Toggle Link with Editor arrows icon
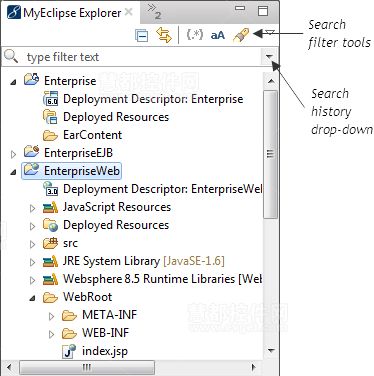The width and height of the screenshot is (374, 376). [164, 35]
